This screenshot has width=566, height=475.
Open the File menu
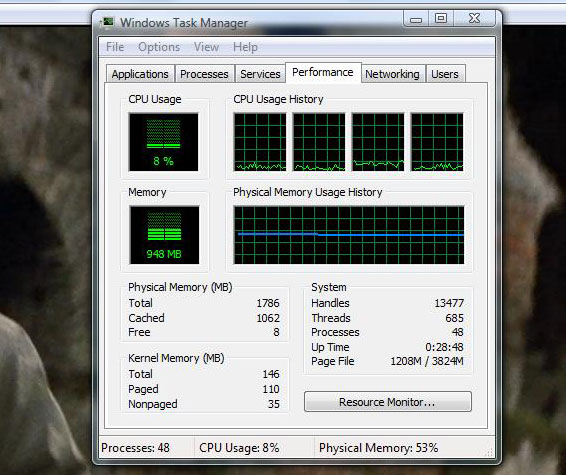[115, 47]
